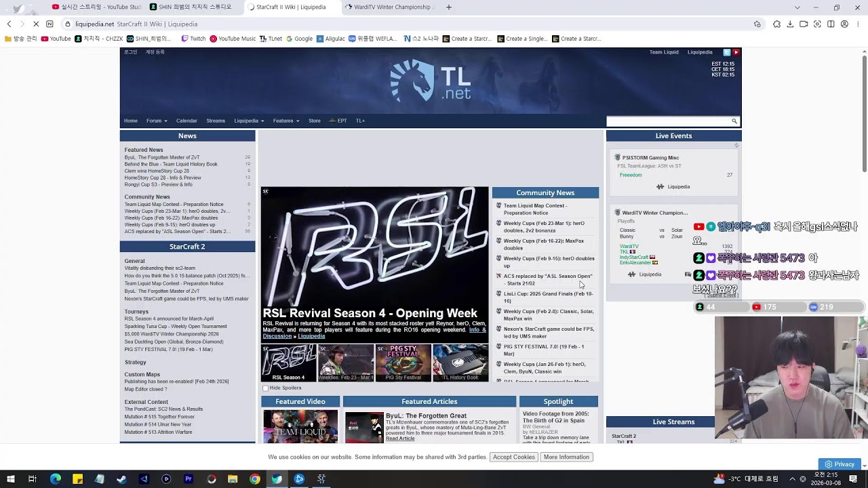Select the PiG Sty Festival thumbnail

tap(403, 363)
